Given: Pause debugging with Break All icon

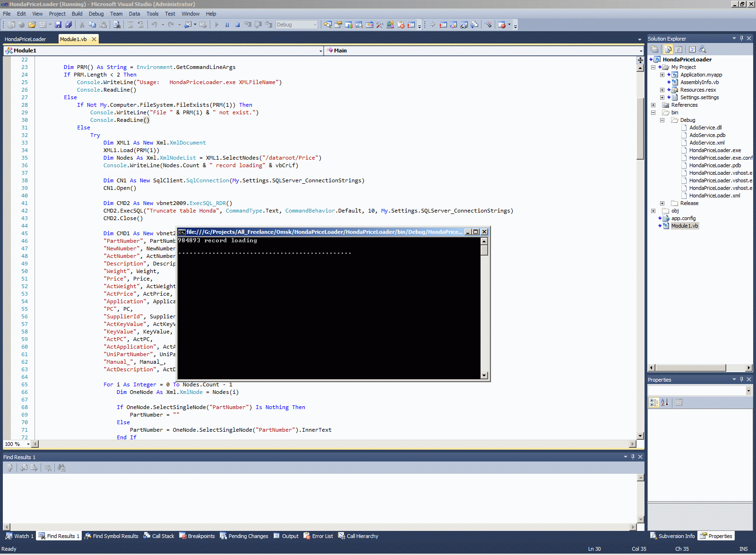Looking at the screenshot, I should [x=227, y=25].
